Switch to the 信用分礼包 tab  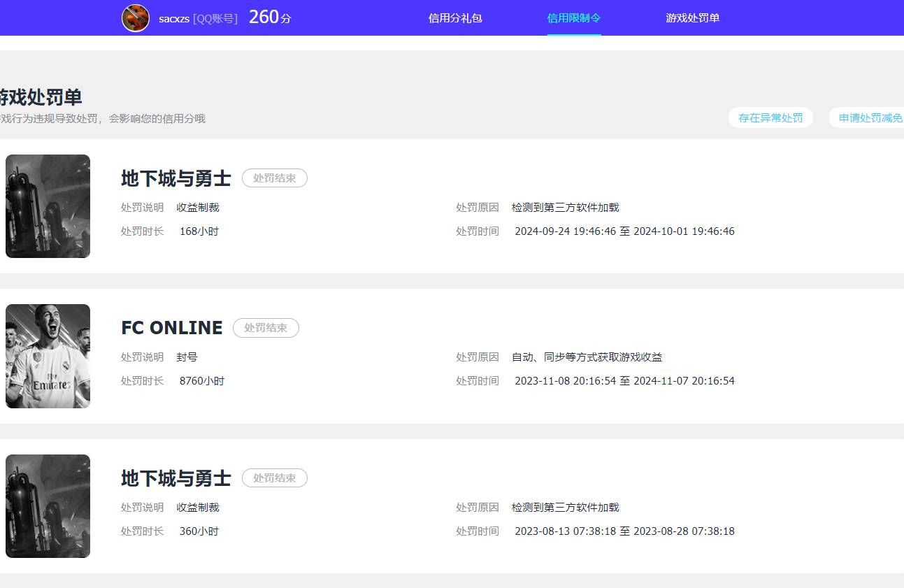[455, 17]
